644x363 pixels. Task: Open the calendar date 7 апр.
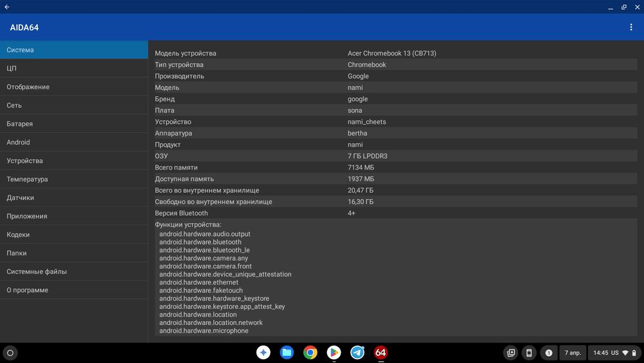pyautogui.click(x=573, y=353)
